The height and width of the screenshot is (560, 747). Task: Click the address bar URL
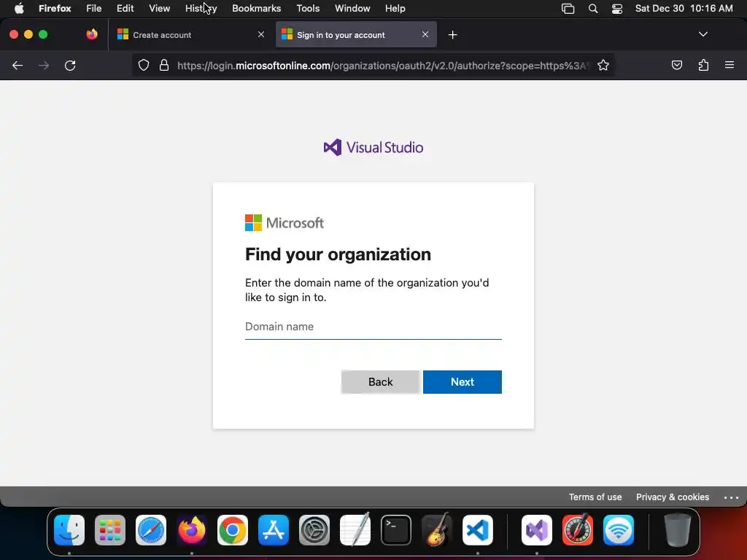pyautogui.click(x=382, y=66)
